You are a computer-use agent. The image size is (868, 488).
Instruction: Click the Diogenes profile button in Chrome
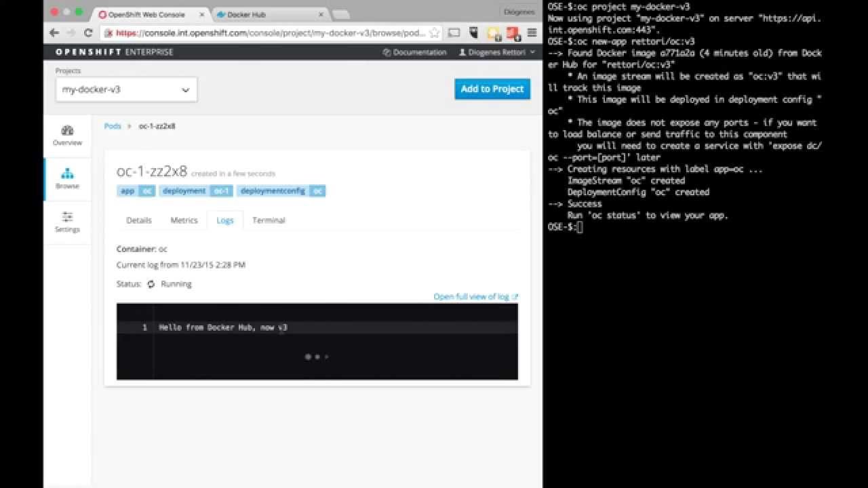pos(519,12)
